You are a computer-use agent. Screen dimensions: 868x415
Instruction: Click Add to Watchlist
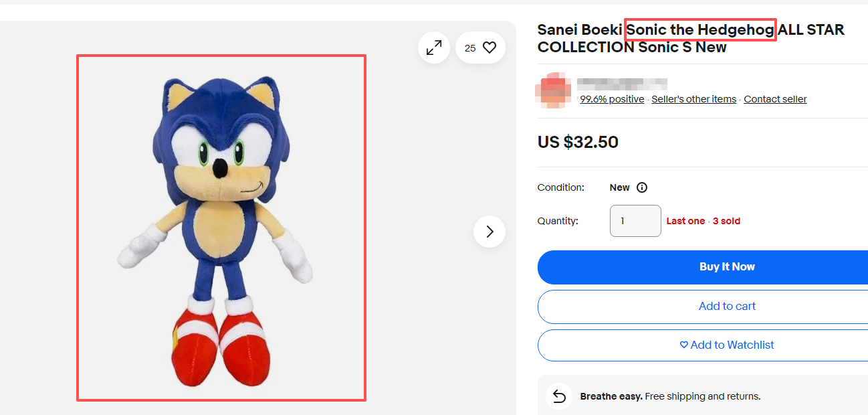tap(726, 345)
